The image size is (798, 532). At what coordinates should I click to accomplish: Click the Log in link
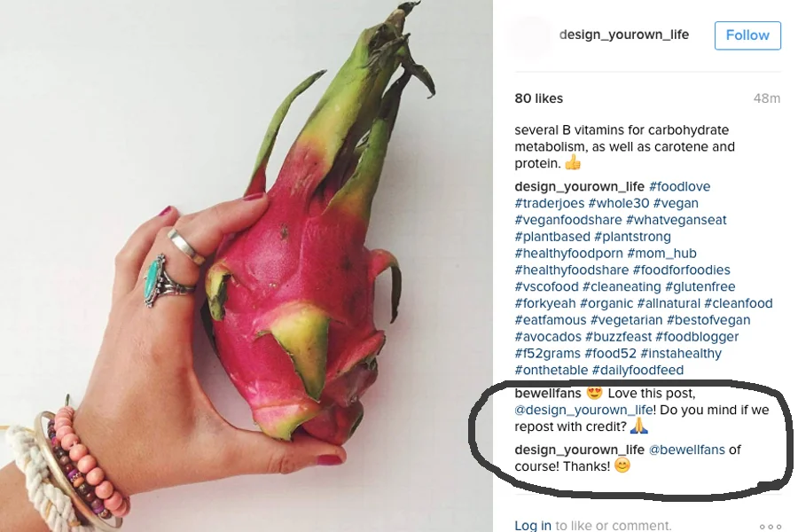click(532, 525)
